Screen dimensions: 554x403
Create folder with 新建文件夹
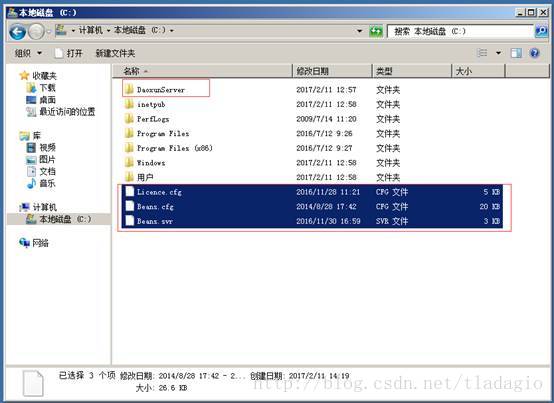(x=115, y=53)
